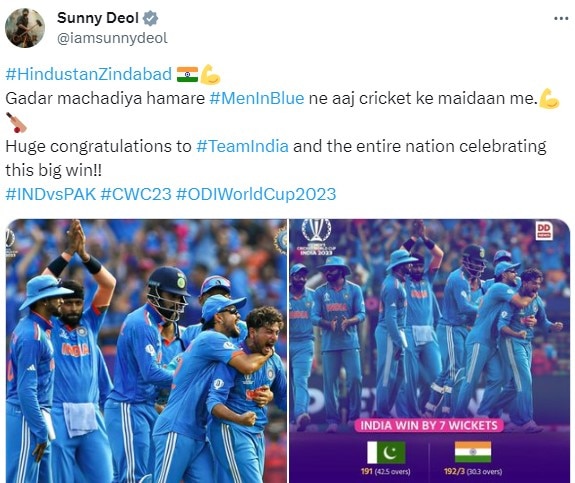Open the three-dot more options menu

click(x=561, y=18)
